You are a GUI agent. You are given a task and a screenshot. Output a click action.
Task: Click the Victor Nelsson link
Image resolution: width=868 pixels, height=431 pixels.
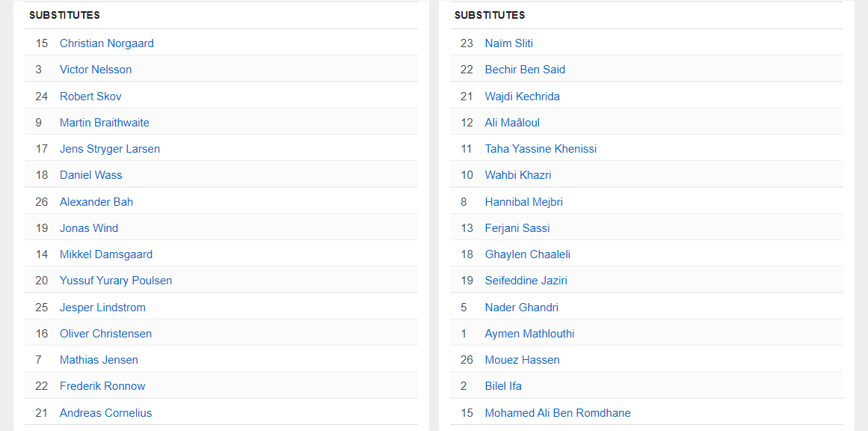pos(96,70)
